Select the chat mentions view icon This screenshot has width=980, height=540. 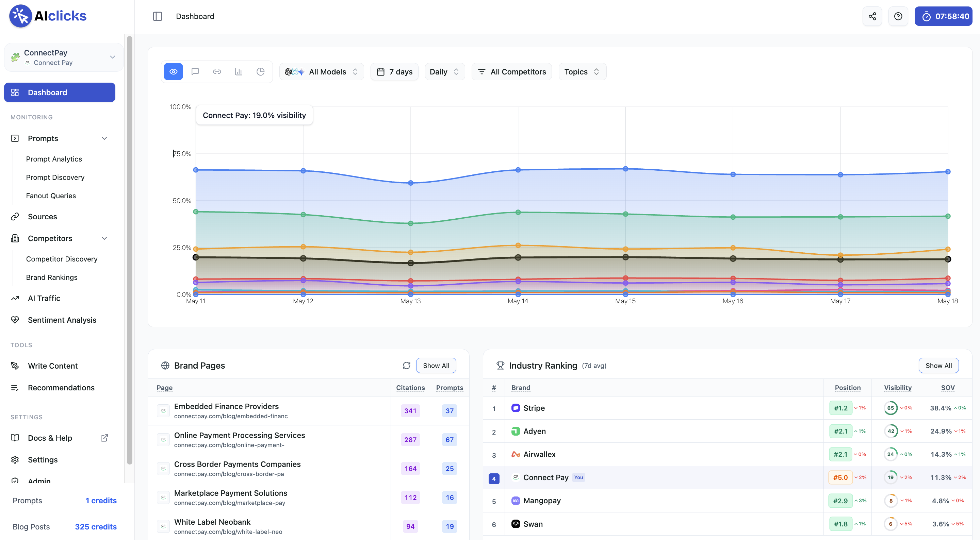pos(195,72)
